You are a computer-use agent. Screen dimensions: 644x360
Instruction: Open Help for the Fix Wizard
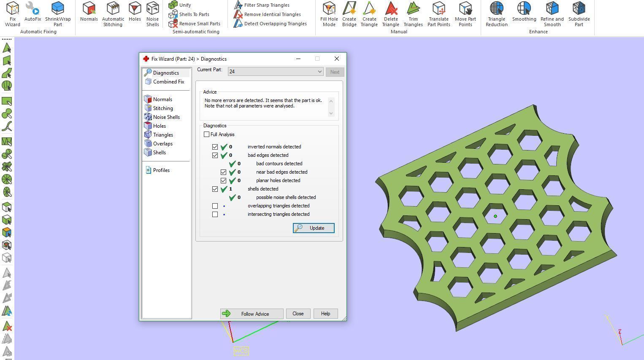(325, 314)
